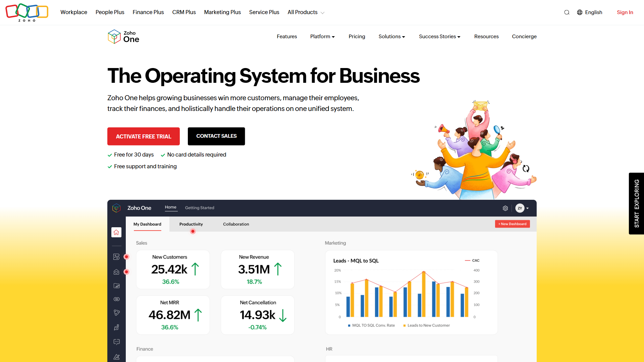Click the HR section heading

(329, 349)
